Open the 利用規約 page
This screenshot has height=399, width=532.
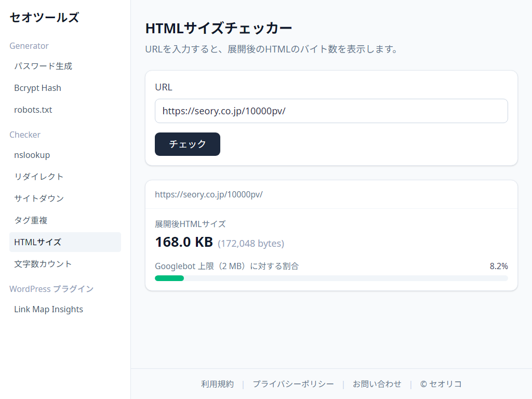217,384
